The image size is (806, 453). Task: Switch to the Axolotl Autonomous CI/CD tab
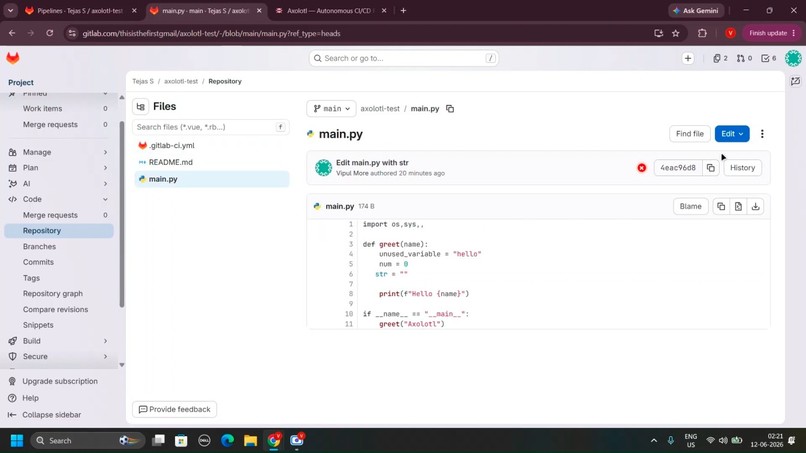tap(331, 10)
